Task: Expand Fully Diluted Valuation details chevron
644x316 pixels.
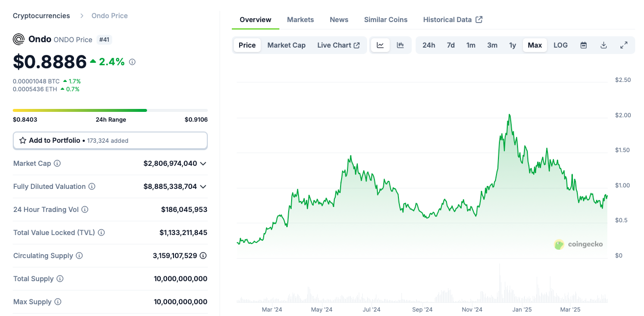Action: pos(203,186)
